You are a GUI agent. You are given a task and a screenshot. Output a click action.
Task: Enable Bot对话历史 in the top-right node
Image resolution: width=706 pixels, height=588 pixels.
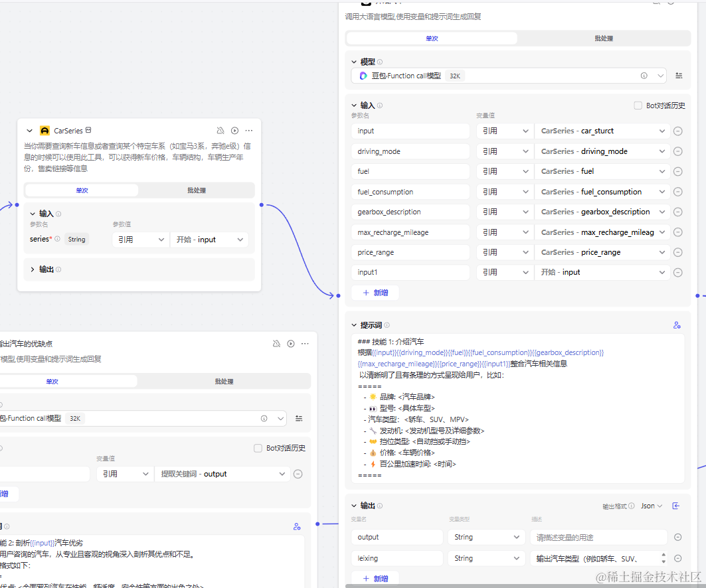(638, 106)
